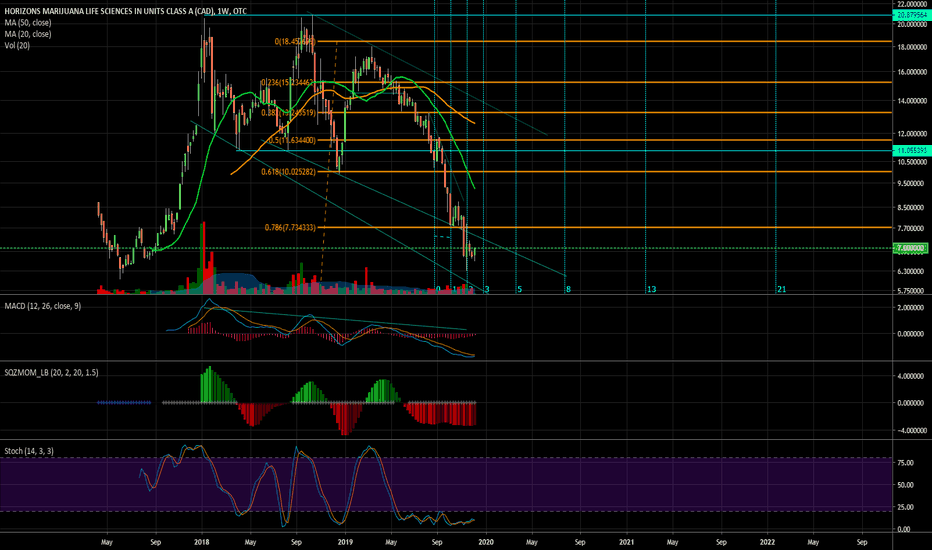Click 16.000000 on the price axis
The width and height of the screenshot is (932, 550).
[911, 72]
